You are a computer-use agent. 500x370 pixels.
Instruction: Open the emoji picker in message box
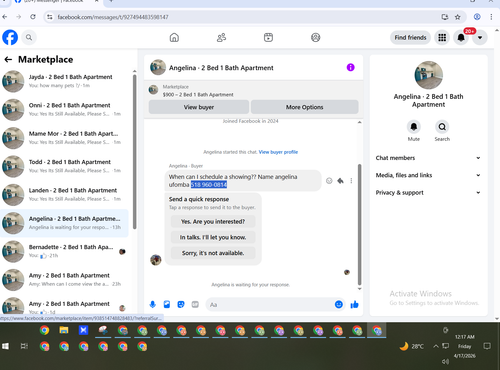339,304
